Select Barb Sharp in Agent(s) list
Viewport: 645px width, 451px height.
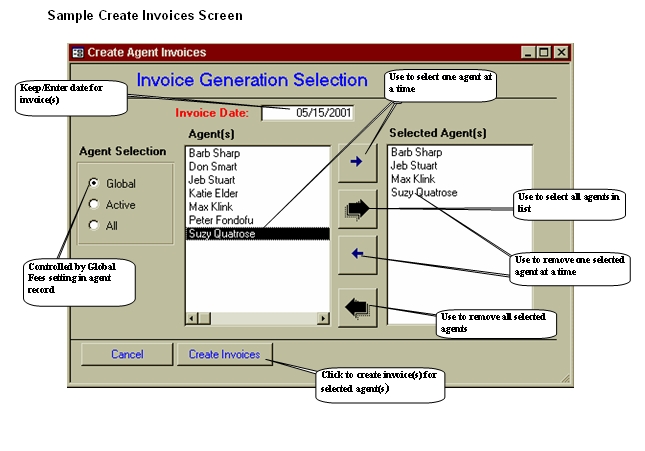[x=258, y=153]
